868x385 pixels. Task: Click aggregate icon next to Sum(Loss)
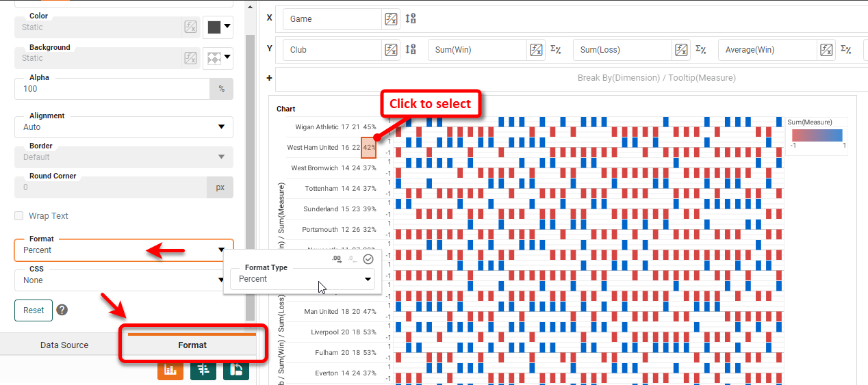click(x=701, y=50)
